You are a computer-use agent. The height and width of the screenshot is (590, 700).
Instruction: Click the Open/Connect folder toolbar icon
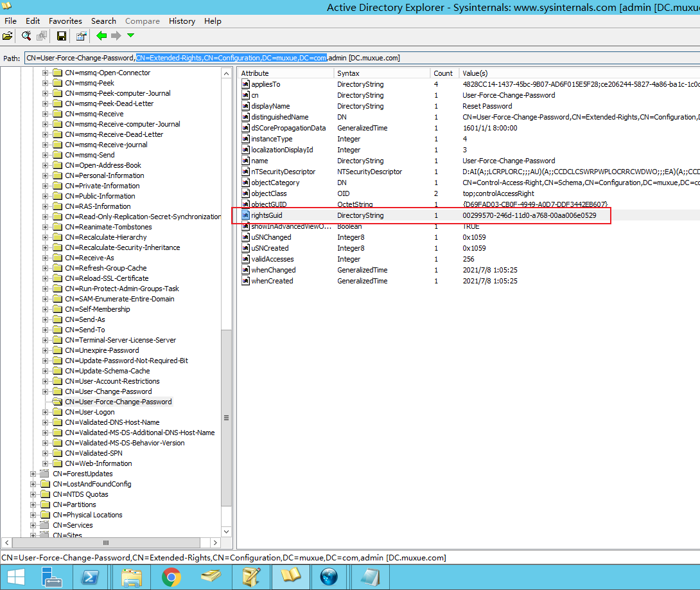point(8,36)
